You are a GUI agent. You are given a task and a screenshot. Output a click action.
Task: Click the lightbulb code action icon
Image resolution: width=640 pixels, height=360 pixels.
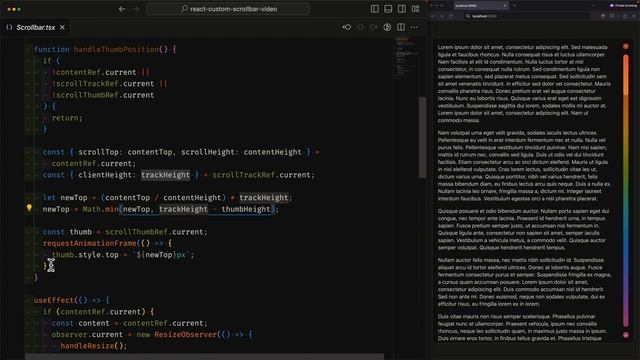click(29, 208)
